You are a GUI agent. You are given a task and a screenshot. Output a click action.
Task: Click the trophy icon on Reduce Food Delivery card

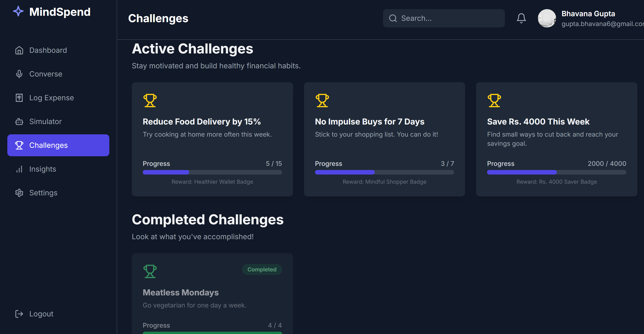(149, 100)
